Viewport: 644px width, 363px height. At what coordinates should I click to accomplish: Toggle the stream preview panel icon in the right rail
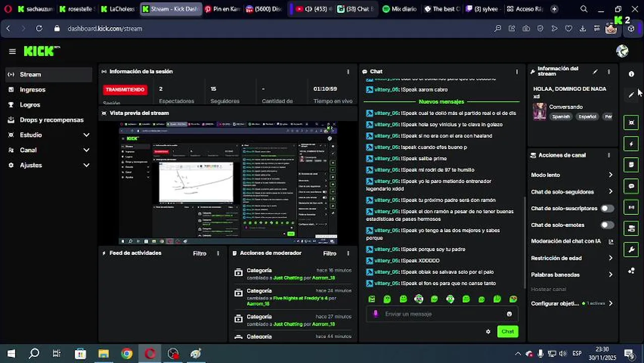(631, 123)
